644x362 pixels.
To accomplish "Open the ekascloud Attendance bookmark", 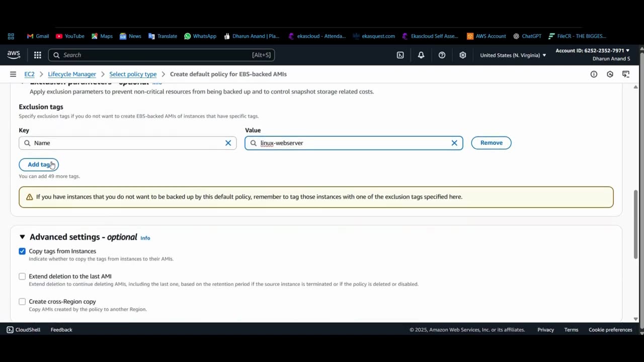I will pos(317,36).
